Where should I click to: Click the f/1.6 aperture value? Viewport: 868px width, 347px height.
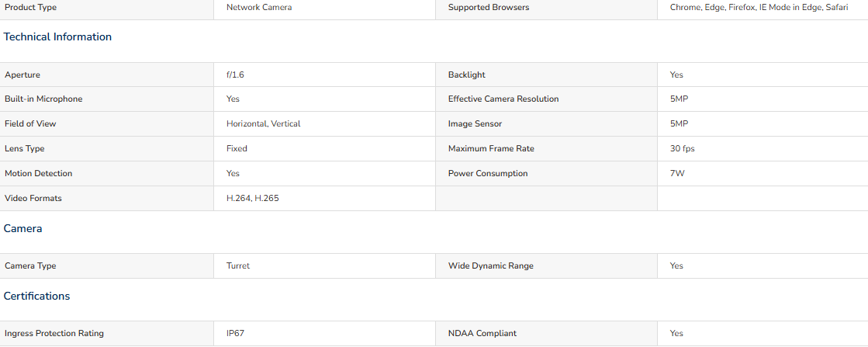pos(235,75)
